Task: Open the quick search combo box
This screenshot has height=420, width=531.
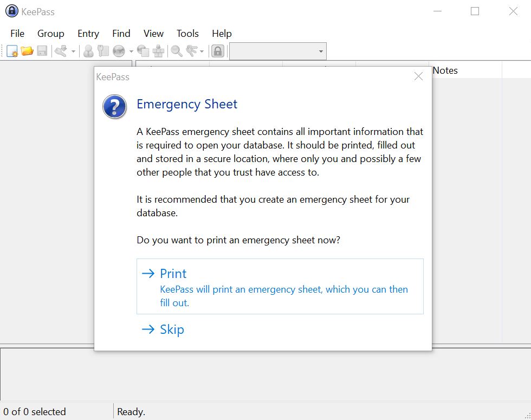Action: (277, 51)
